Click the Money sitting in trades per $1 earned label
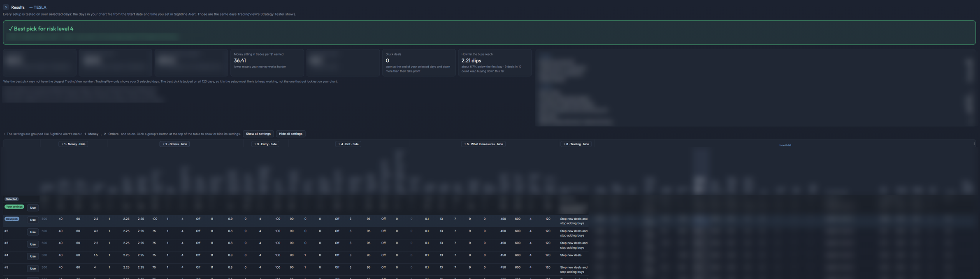Screen dimensions: 980x279 pos(258,54)
